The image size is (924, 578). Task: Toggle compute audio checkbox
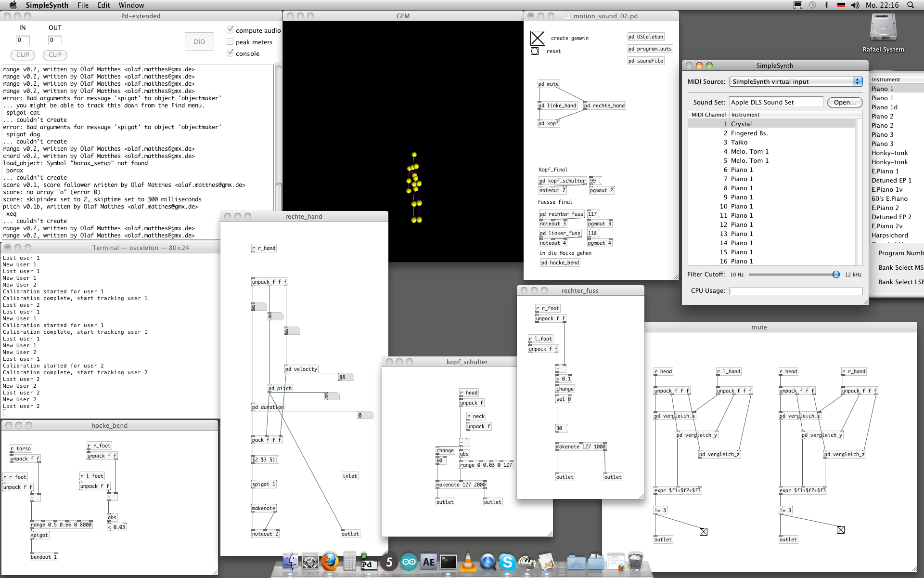point(230,30)
